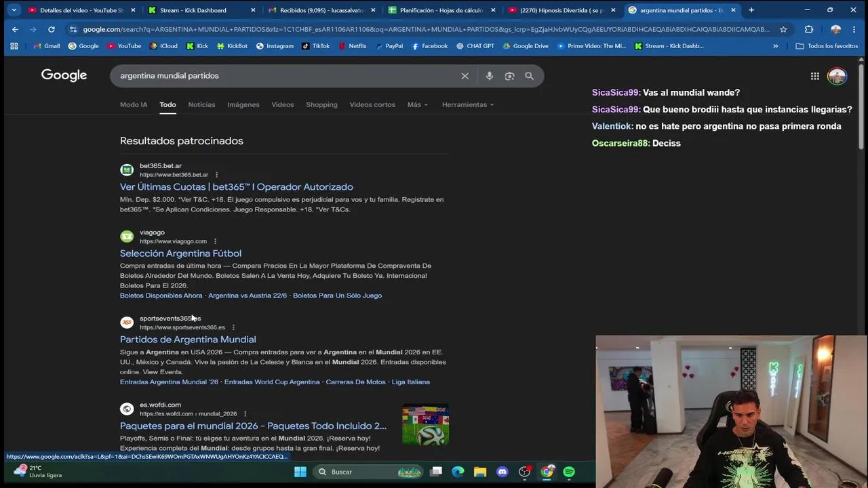Open the Boletos Disponibles Ahora sitelink

tap(161, 295)
